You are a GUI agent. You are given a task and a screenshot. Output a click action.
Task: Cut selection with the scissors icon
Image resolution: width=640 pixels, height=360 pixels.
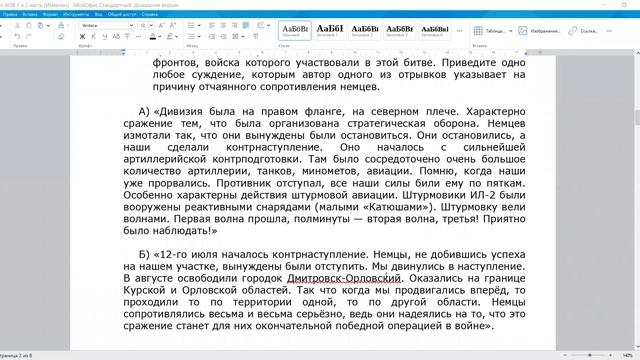click(17, 25)
